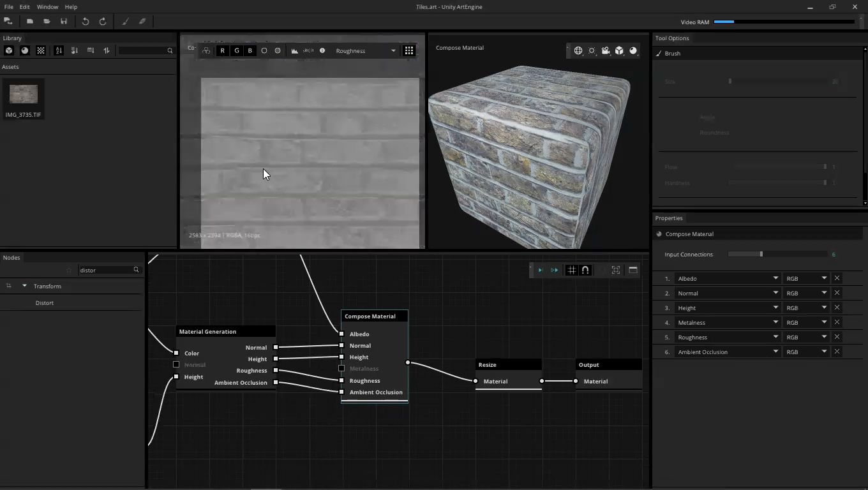Click the run-all fast-forward icon in graph
The image size is (868, 490).
tap(554, 270)
